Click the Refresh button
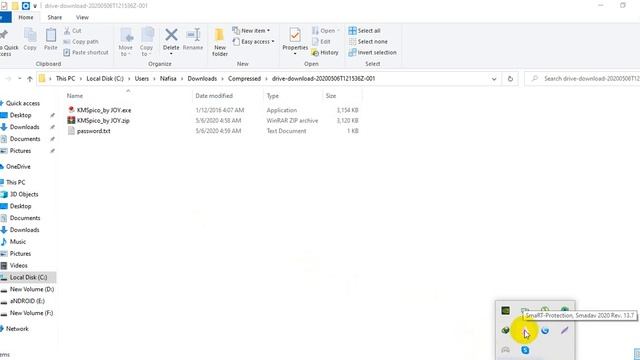The image size is (640, 360). (510, 79)
